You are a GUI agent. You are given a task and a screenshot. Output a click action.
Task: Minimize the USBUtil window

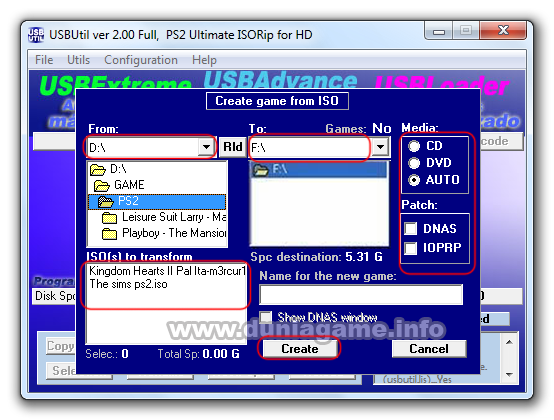439,31
